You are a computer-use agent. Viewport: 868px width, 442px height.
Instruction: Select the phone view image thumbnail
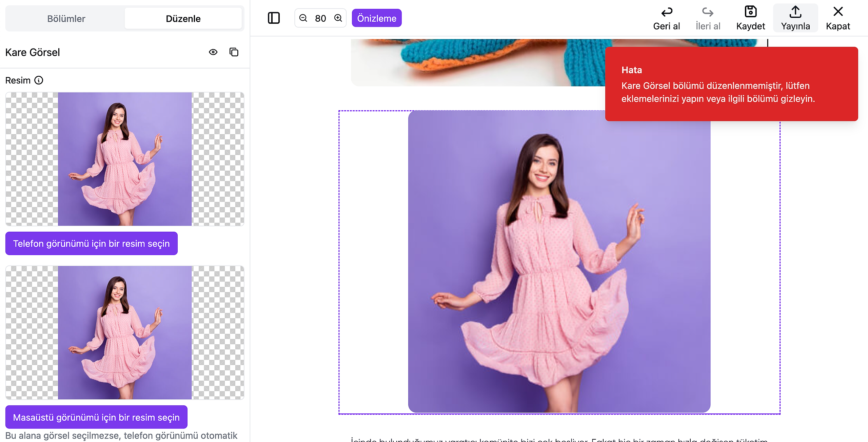point(125,159)
